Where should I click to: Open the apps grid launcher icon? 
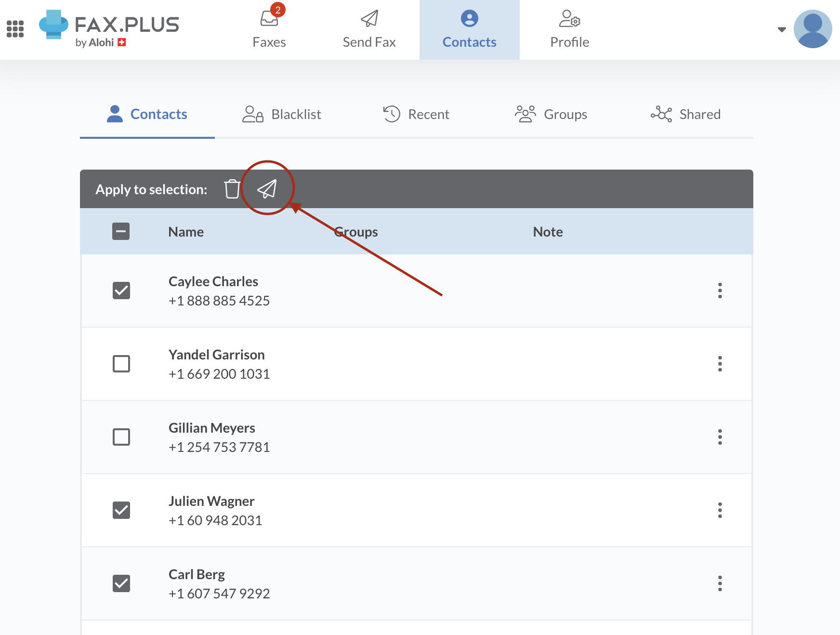15,29
